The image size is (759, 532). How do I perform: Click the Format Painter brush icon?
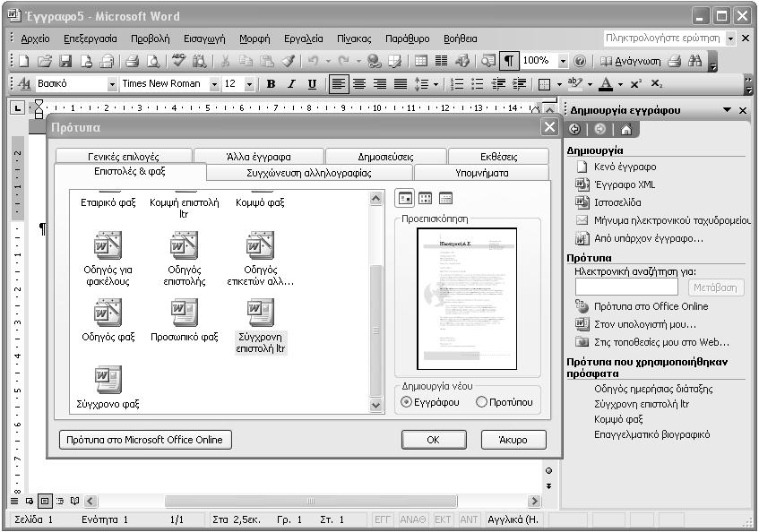pyautogui.click(x=288, y=61)
